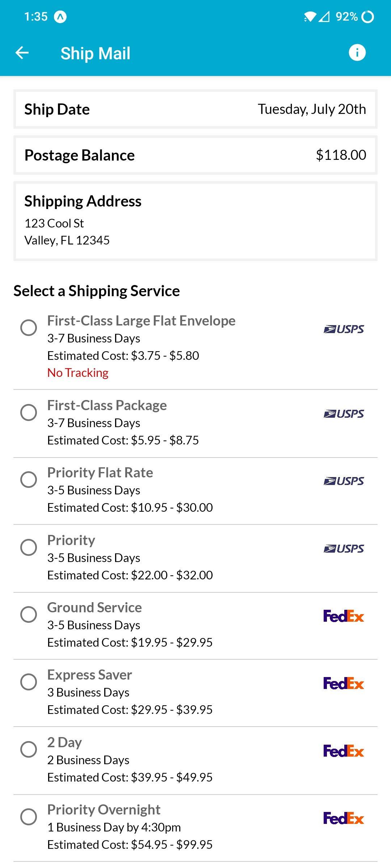Edit the Shipping Address card
Viewport: 391px width, 868px height.
coord(195,221)
